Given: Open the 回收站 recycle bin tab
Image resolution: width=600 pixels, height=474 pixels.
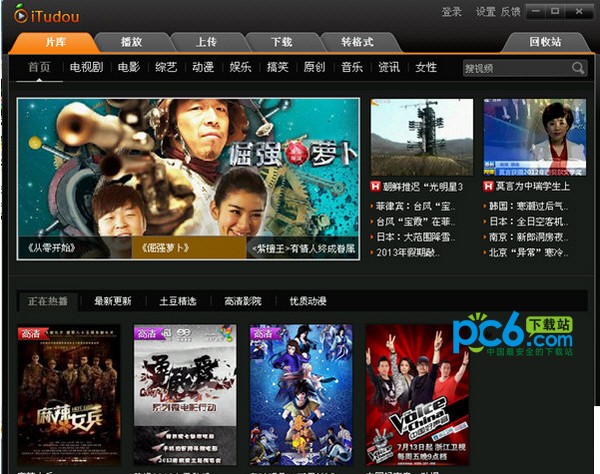Looking at the screenshot, I should pyautogui.click(x=545, y=42).
